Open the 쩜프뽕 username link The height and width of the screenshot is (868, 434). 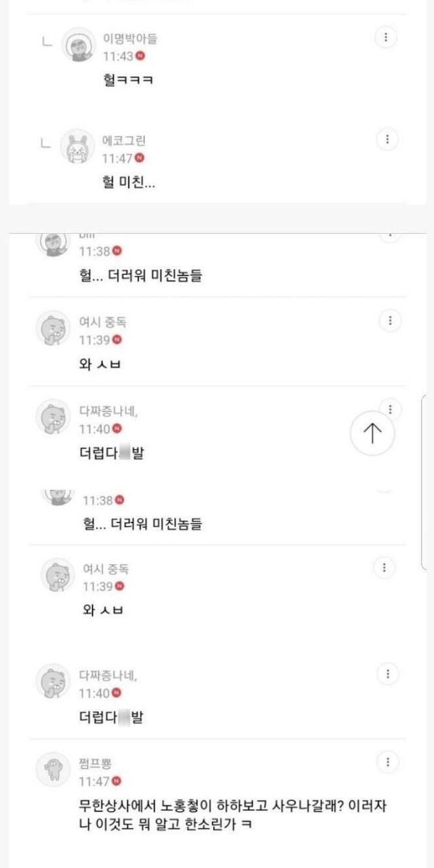pos(94,764)
